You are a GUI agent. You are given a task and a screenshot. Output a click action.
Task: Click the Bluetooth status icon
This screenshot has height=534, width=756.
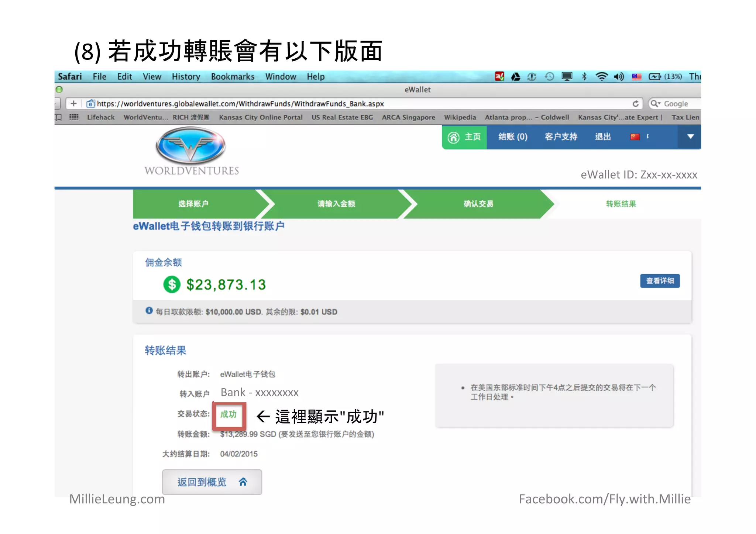pos(584,76)
